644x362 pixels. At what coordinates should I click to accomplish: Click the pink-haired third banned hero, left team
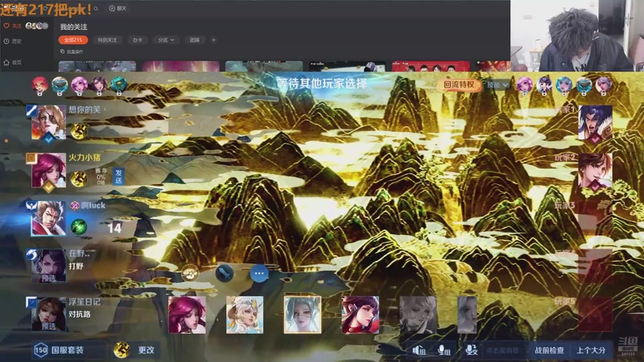(x=79, y=85)
